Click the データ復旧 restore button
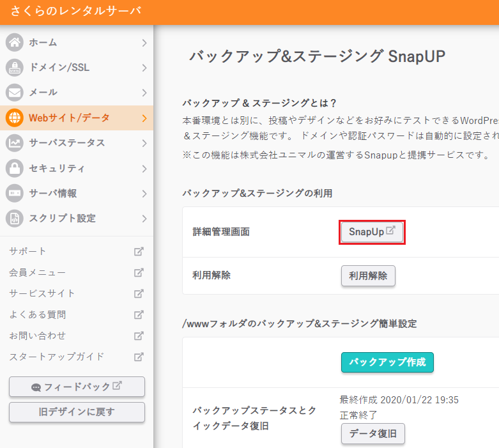This screenshot has width=499, height=448. (372, 434)
